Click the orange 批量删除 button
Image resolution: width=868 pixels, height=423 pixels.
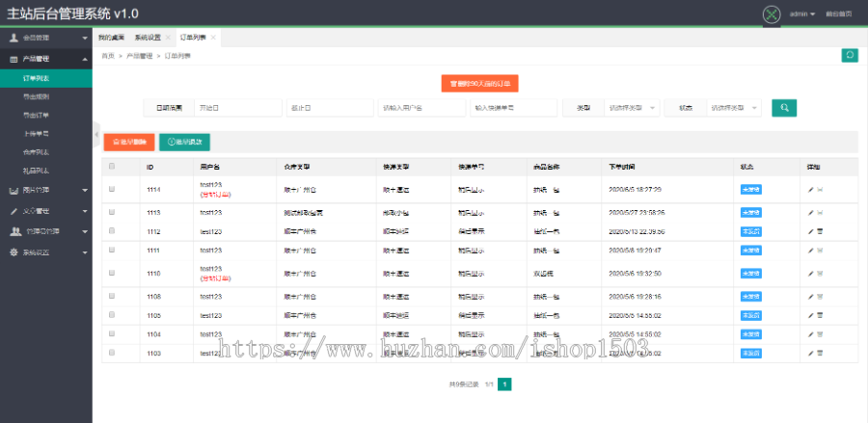pos(129,142)
